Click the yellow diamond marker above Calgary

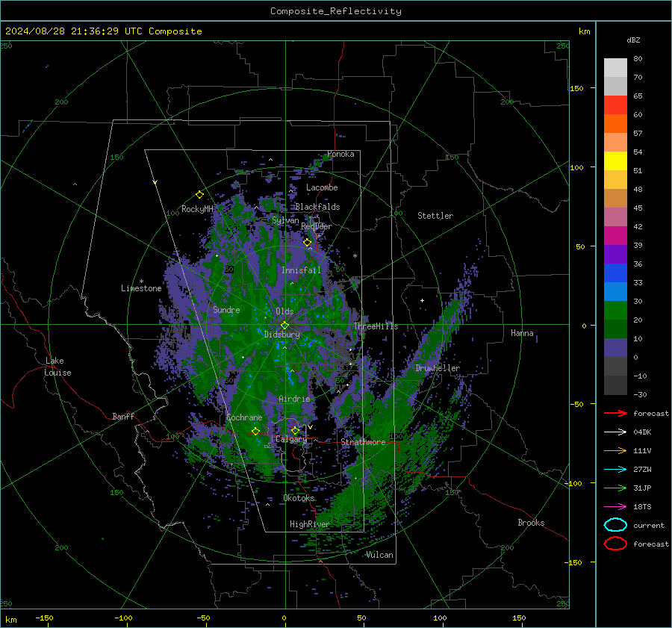click(295, 430)
